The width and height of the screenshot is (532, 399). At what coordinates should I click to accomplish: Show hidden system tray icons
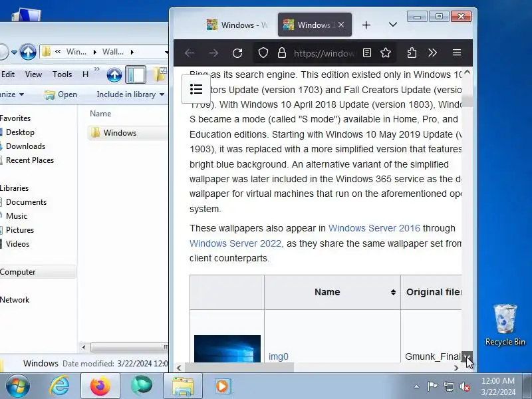pyautogui.click(x=416, y=386)
